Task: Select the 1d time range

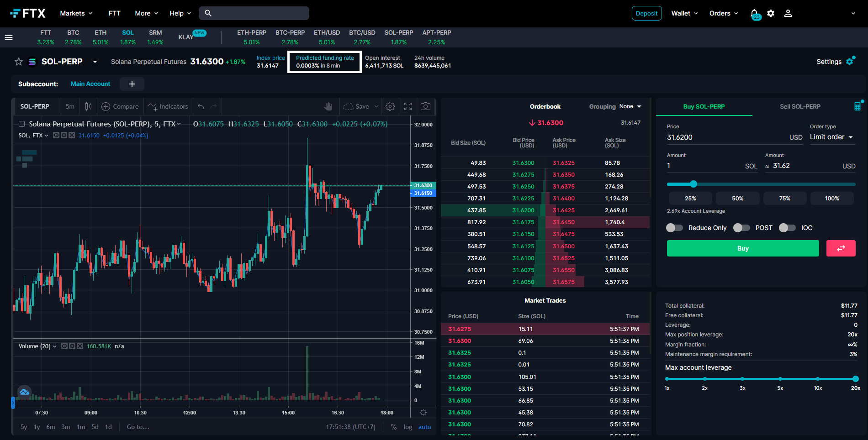Action: [x=108, y=427]
